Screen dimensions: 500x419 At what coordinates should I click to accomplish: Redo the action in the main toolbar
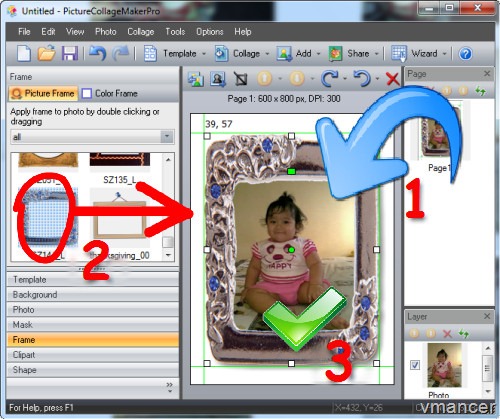pyautogui.click(x=121, y=53)
